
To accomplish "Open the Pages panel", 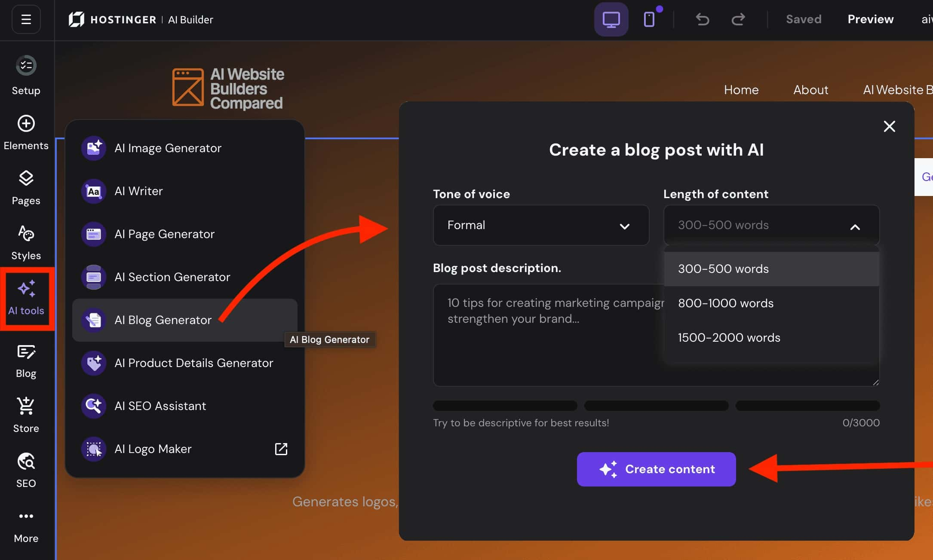I will click(x=26, y=187).
